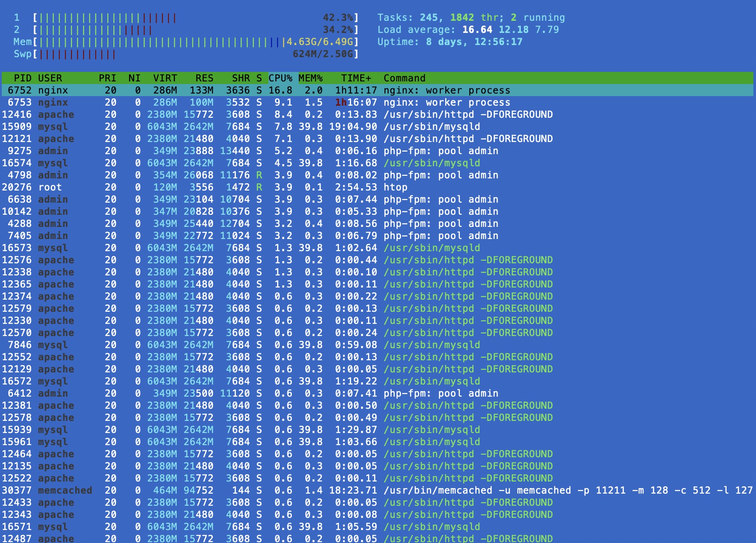Click the USER column header
Screen dimensions: 756x543
click(x=50, y=78)
